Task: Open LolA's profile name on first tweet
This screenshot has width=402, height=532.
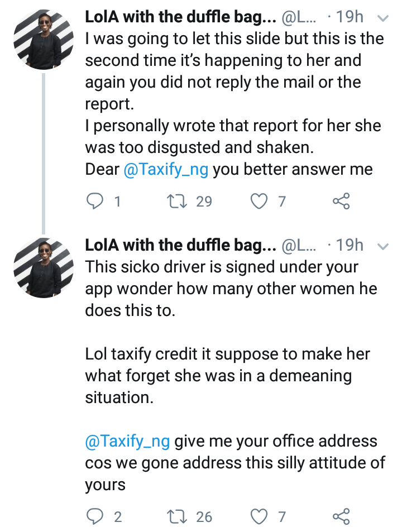Action: tap(181, 17)
